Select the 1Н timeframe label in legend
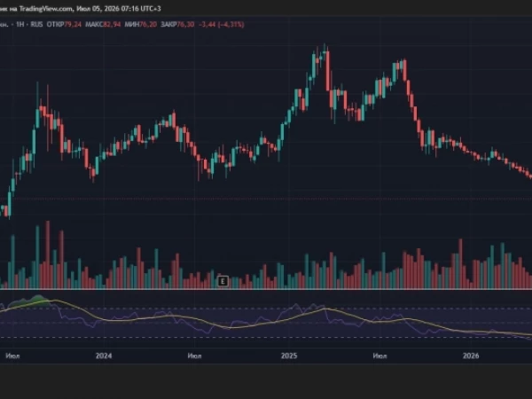Screen dimensions: 532x399 [20, 25]
